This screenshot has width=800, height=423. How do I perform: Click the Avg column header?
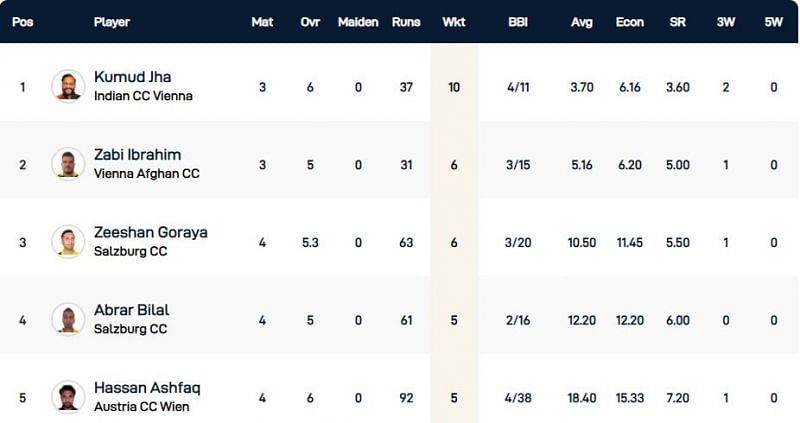pyautogui.click(x=582, y=22)
